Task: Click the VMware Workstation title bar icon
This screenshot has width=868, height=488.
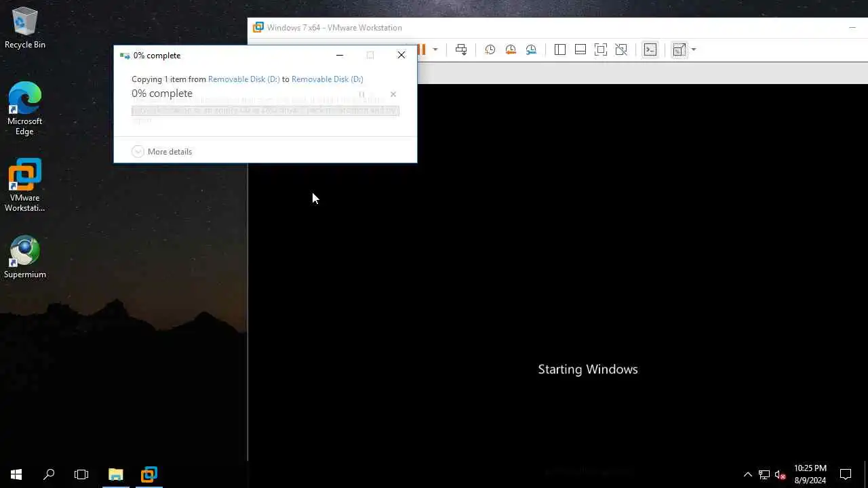Action: point(258,28)
